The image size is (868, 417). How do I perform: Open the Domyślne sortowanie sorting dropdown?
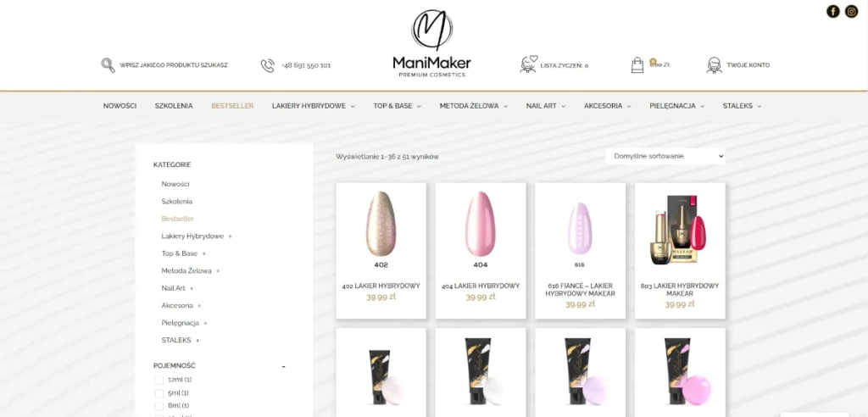click(665, 156)
